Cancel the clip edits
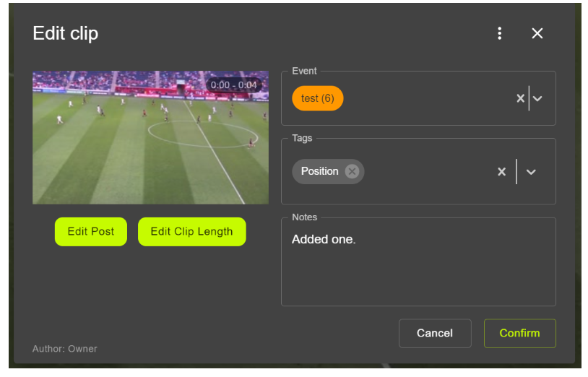This screenshot has height=377, width=588. click(435, 333)
